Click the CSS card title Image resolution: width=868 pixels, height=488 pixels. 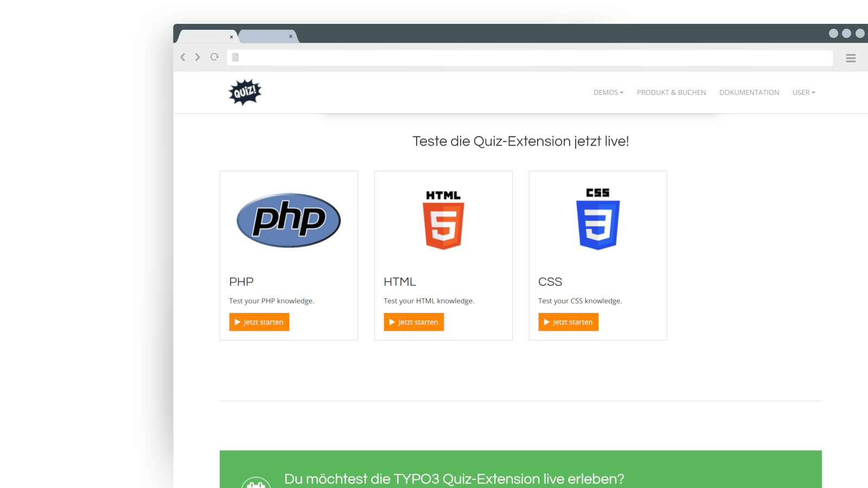pyautogui.click(x=550, y=282)
